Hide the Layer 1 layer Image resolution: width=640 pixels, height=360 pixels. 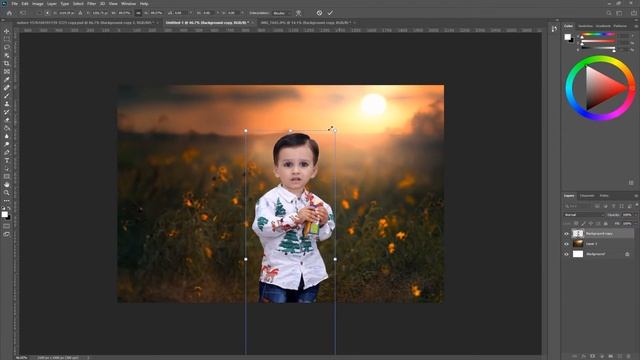pyautogui.click(x=567, y=244)
